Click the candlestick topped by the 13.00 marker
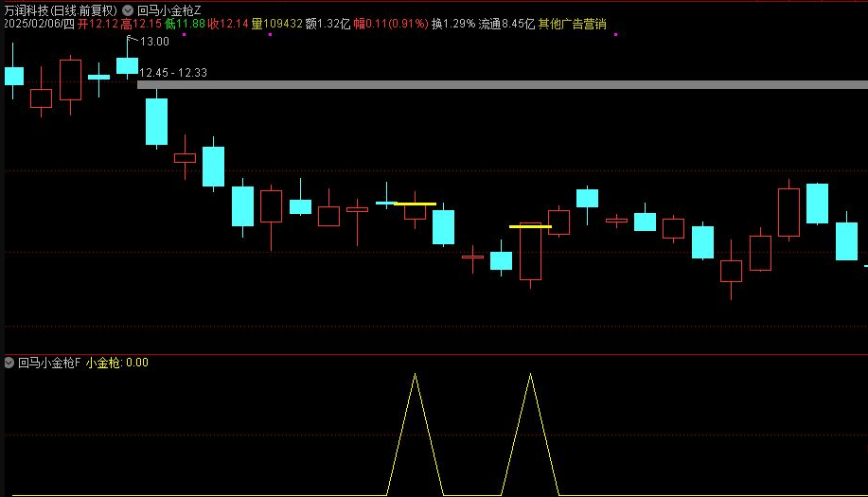The image size is (868, 497). [x=128, y=65]
